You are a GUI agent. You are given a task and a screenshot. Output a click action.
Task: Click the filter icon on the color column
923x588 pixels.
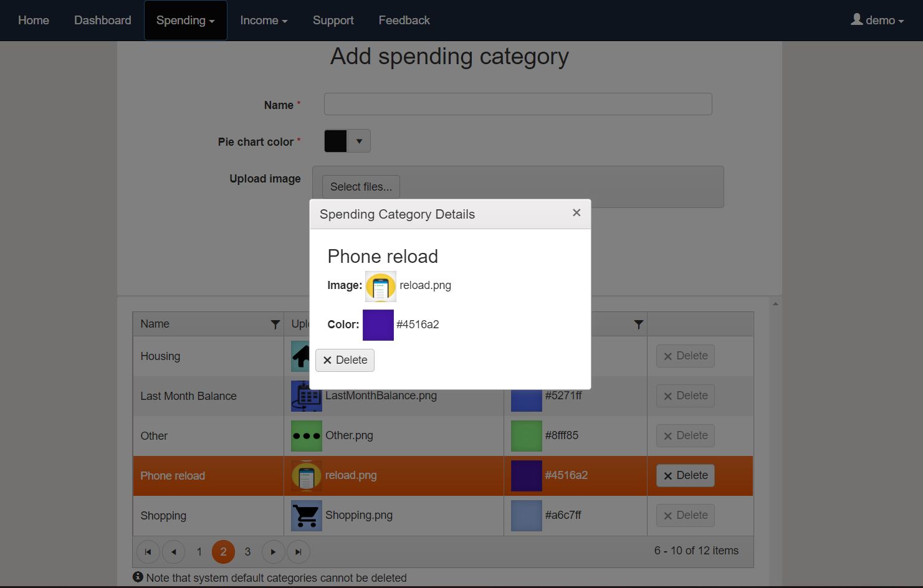pyautogui.click(x=638, y=325)
